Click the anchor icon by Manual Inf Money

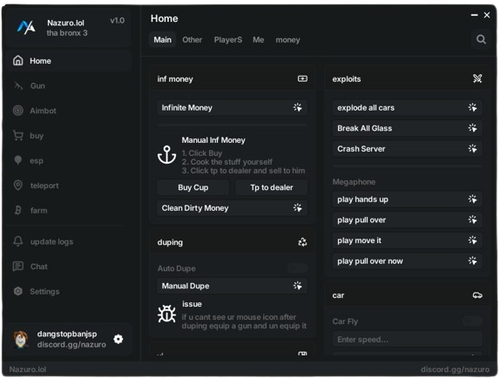coord(167,155)
